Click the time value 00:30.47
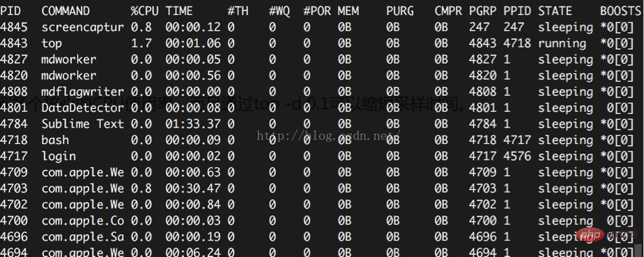This screenshot has width=644, height=257. coord(193,188)
